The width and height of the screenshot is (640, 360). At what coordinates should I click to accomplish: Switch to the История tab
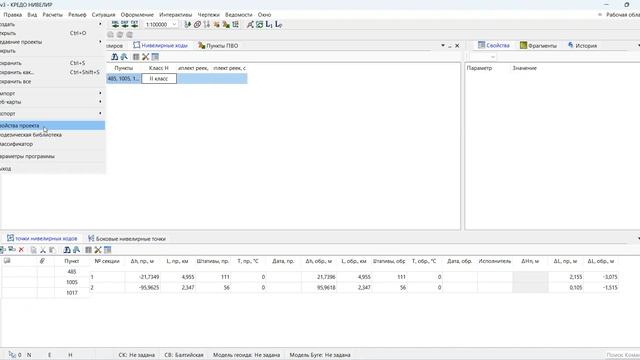point(582,45)
